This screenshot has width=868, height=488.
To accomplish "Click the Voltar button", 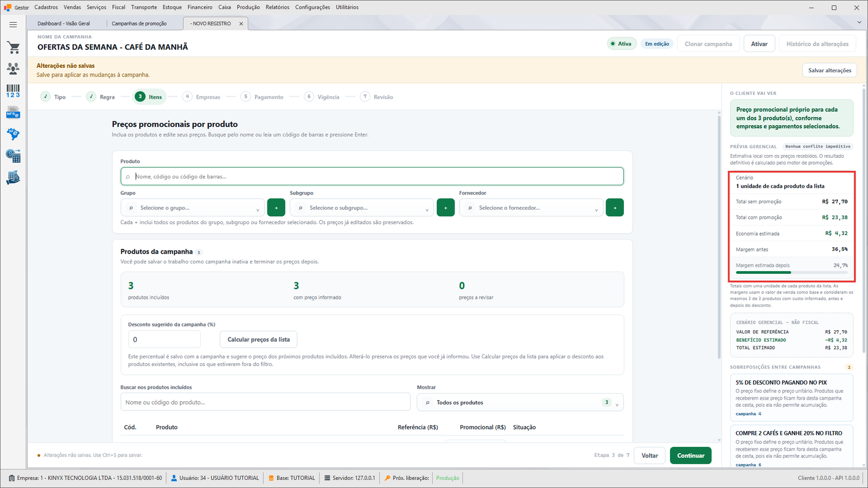I will [x=650, y=455].
